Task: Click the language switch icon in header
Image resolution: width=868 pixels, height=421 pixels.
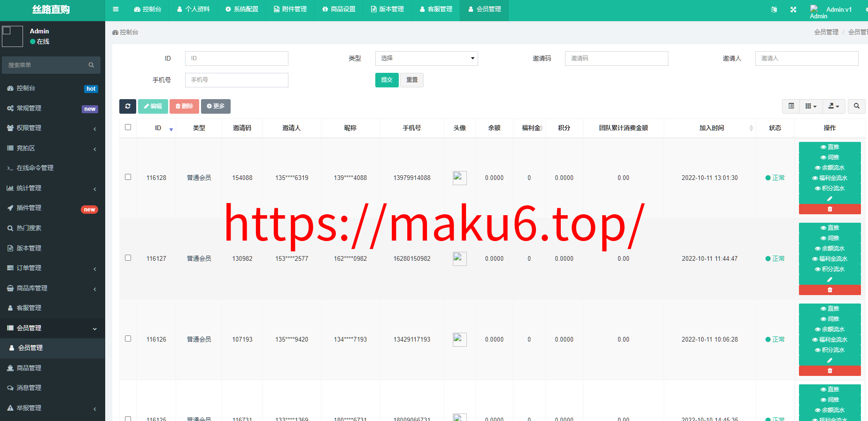Action: click(x=774, y=9)
